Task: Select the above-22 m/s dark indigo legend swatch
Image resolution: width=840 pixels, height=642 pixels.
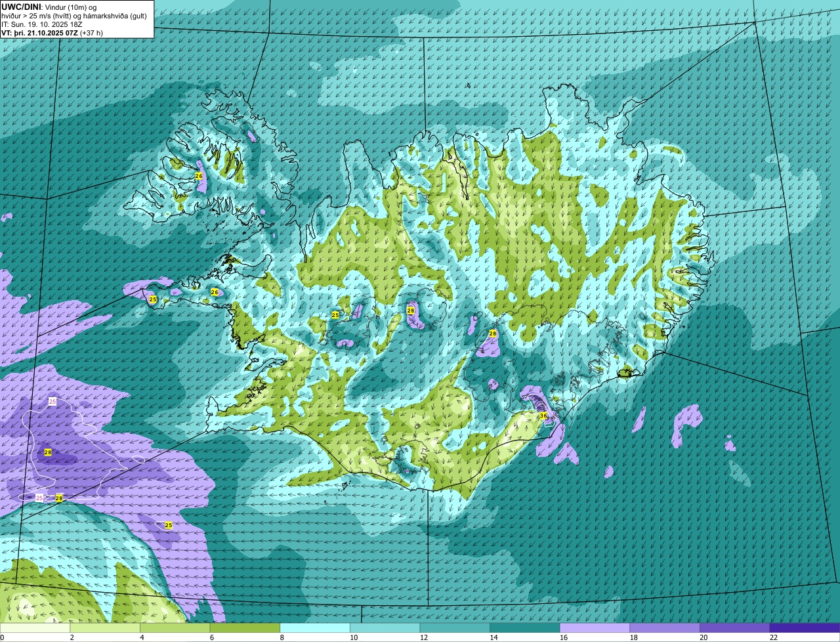Action: click(805, 628)
